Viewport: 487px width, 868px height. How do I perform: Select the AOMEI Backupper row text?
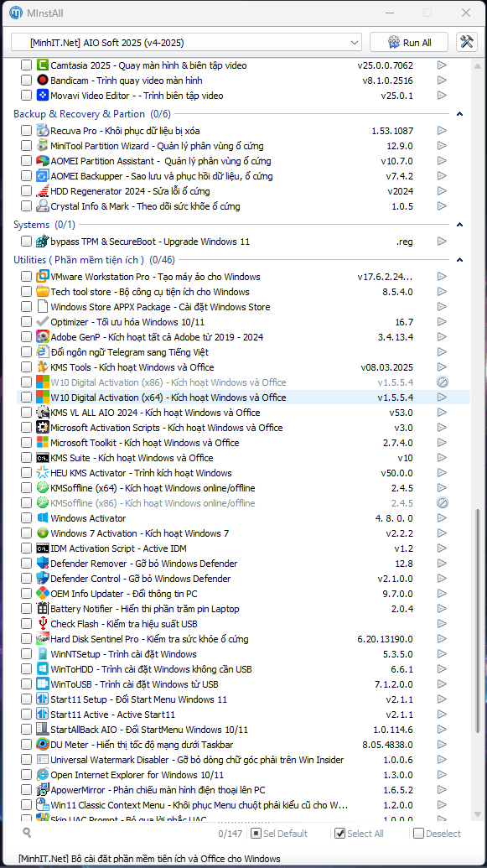pos(162,176)
